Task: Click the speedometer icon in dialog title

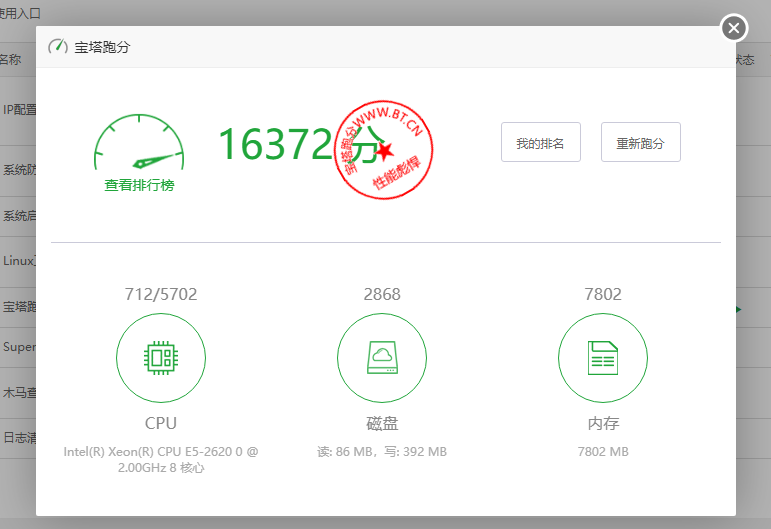Action: click(x=58, y=47)
